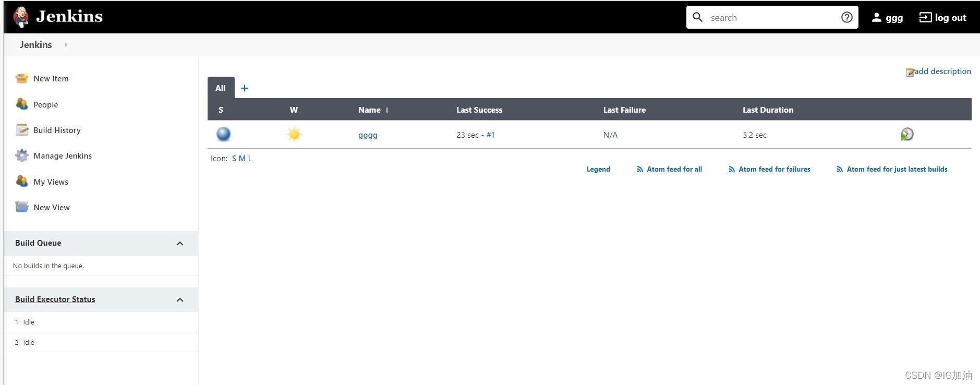This screenshot has height=385, width=980.
Task: Click Atom feed for all link
Action: click(674, 169)
